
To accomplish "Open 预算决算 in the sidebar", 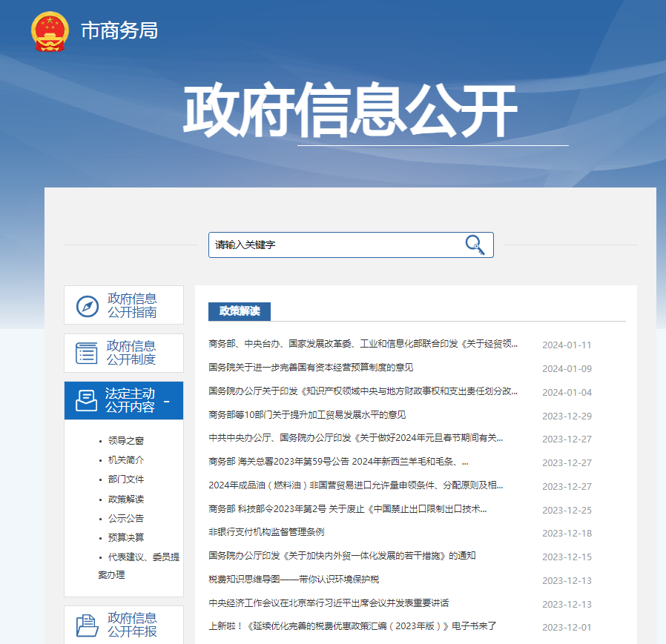I will [x=125, y=537].
